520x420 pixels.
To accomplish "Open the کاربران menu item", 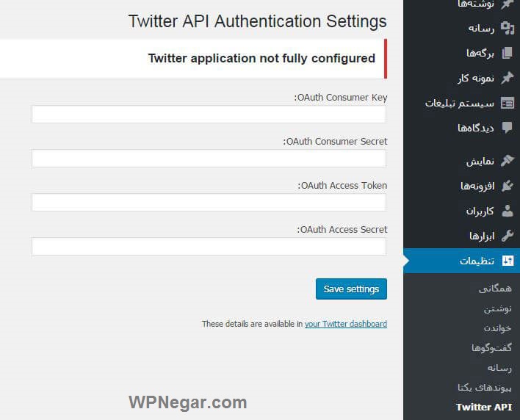I will (x=480, y=211).
